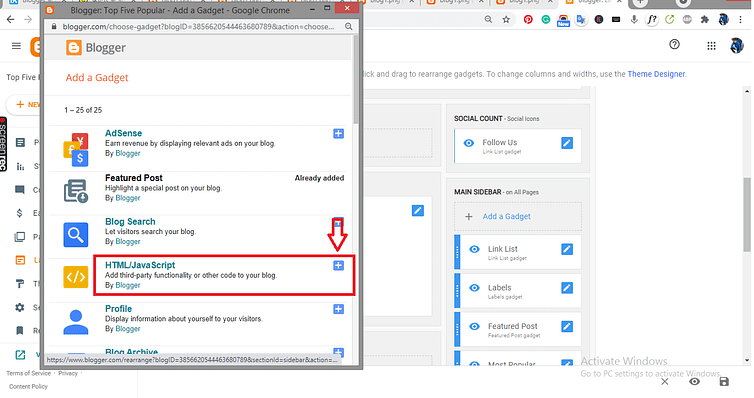Open the Theme Designer link
Screen dimensions: 754x398
pyautogui.click(x=656, y=74)
